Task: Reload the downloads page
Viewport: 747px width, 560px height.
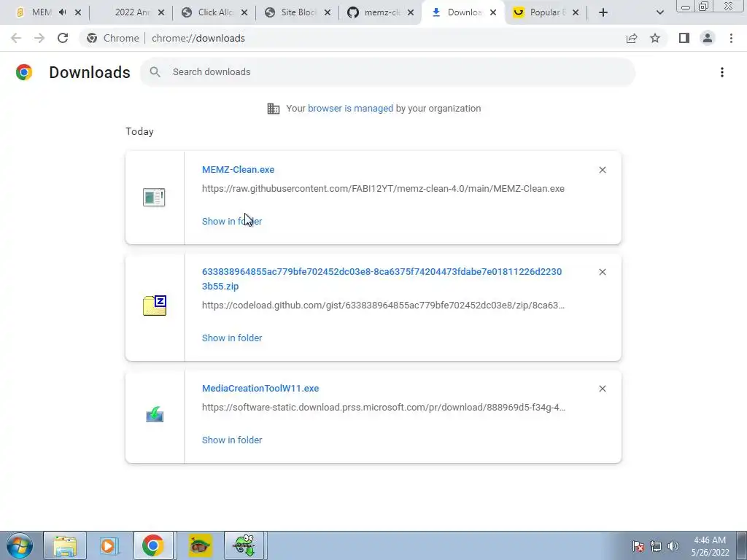Action: pyautogui.click(x=63, y=38)
